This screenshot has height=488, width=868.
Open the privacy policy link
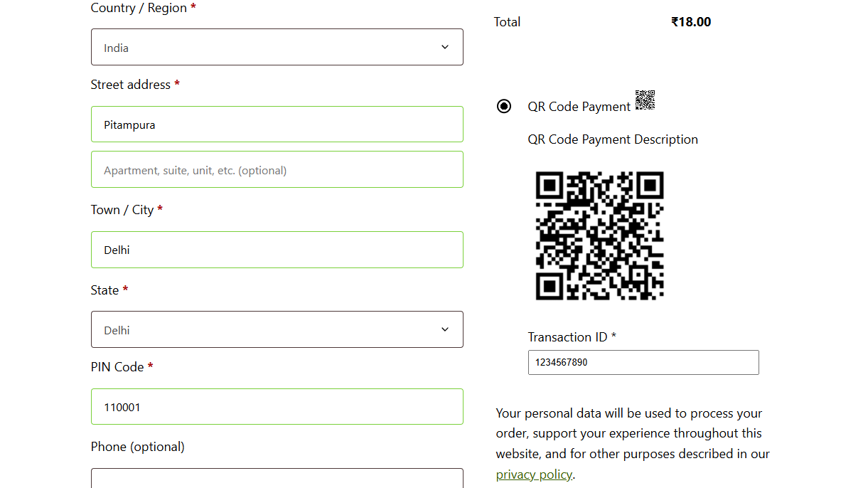[534, 474]
